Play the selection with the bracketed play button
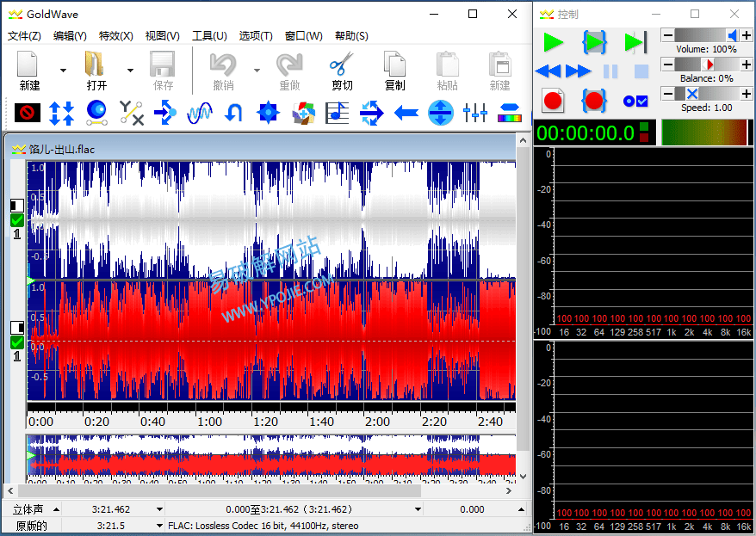Viewport: 756px width, 536px height. (594, 41)
